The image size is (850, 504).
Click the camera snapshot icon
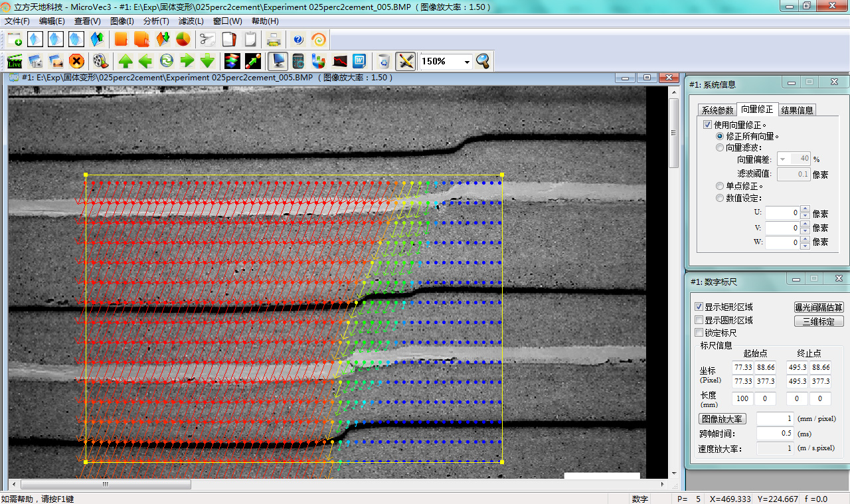pos(36,61)
